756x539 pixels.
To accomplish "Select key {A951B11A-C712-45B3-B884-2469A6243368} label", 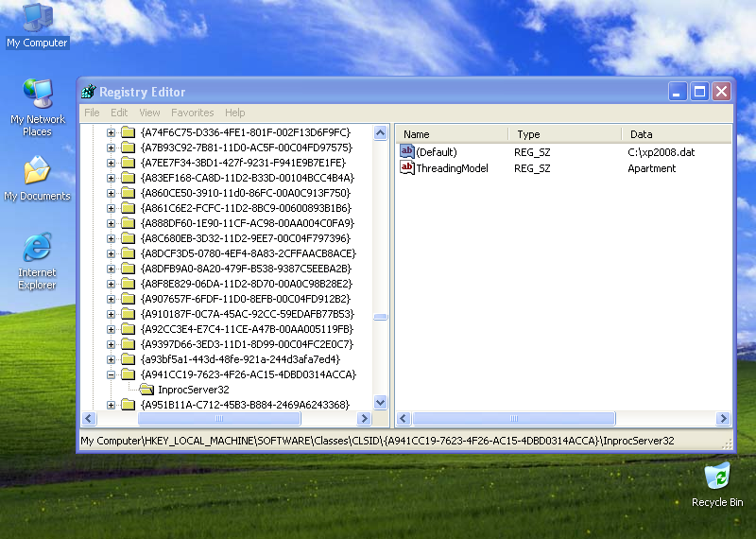I will (x=245, y=405).
